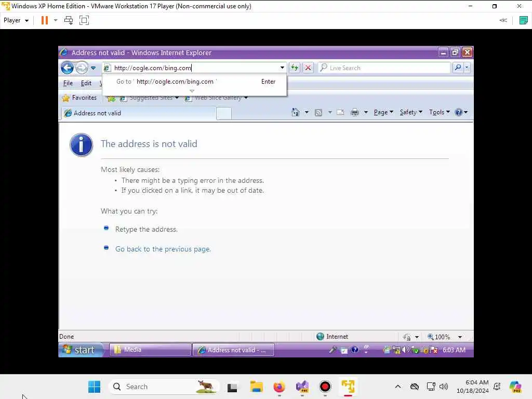
Task: Open the VMware Player menu
Action: [x=16, y=20]
